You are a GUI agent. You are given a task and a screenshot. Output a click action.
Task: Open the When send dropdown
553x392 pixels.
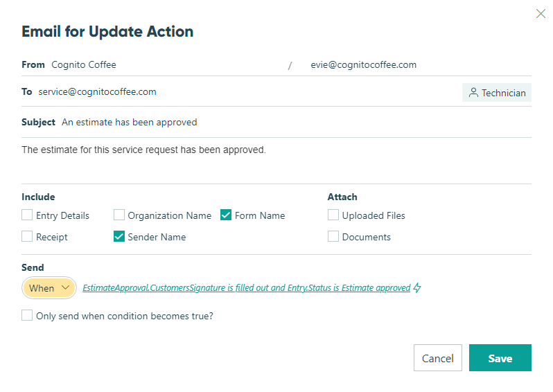49,288
